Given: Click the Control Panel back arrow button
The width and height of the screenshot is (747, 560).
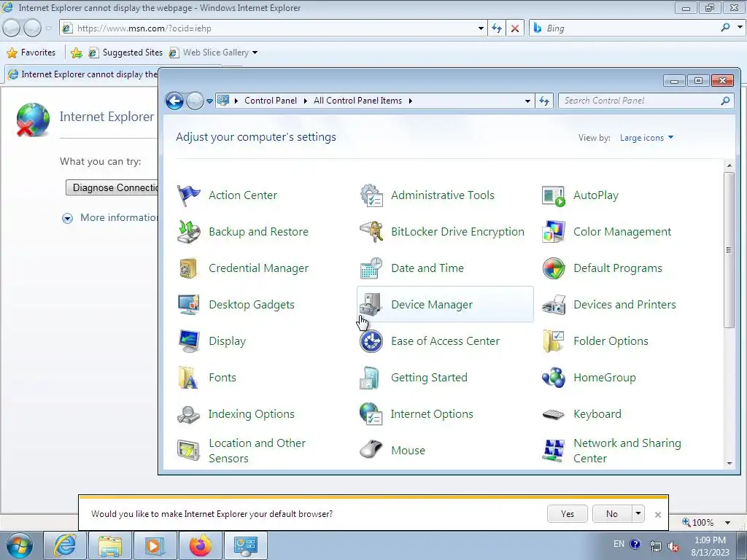Looking at the screenshot, I should (x=175, y=101).
